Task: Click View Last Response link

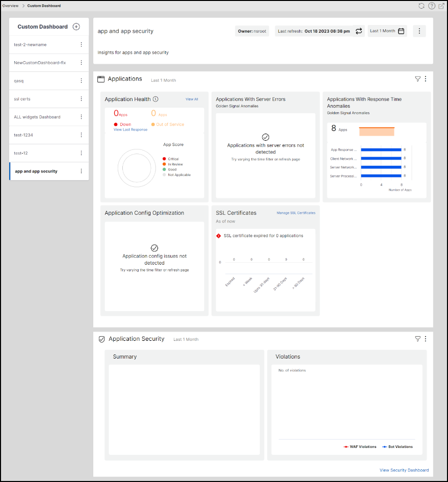Action: (x=130, y=130)
